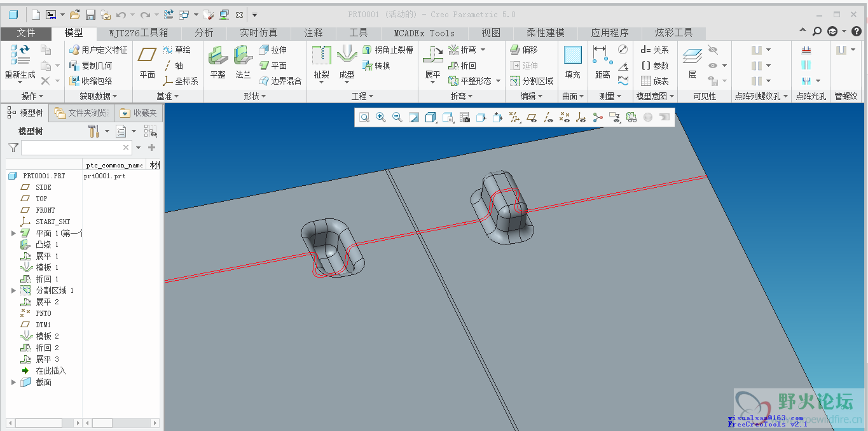Toggle the hide (crossed eye) visibility icon
Viewport: 868px width, 431px height.
point(713,50)
